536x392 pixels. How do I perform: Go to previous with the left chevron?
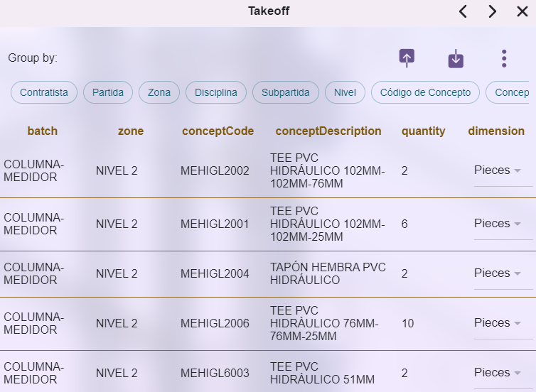463,11
